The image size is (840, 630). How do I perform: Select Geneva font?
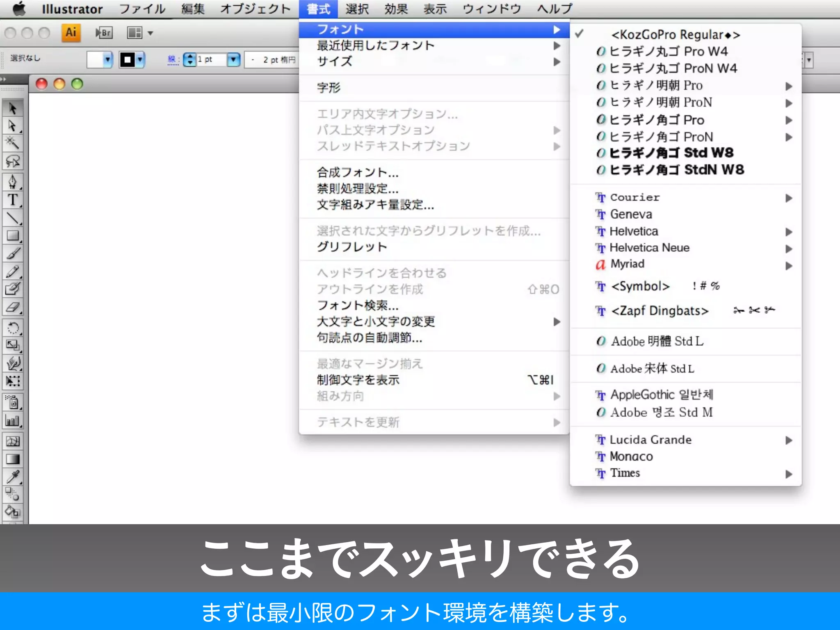pos(685,215)
